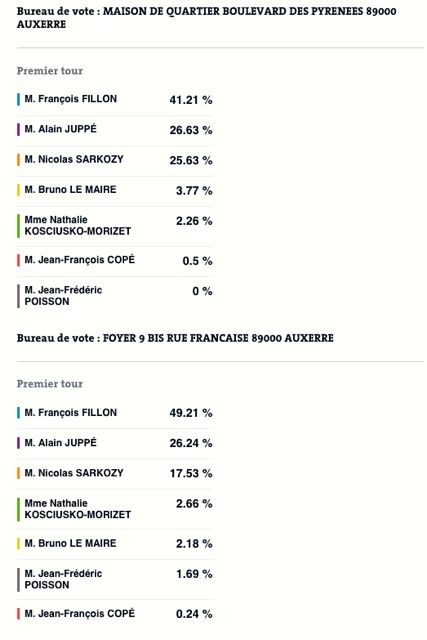The width and height of the screenshot is (427, 640).
Task: Click Jean-François COPÉ's red bar at 0.5 %
Action: pos(18,260)
